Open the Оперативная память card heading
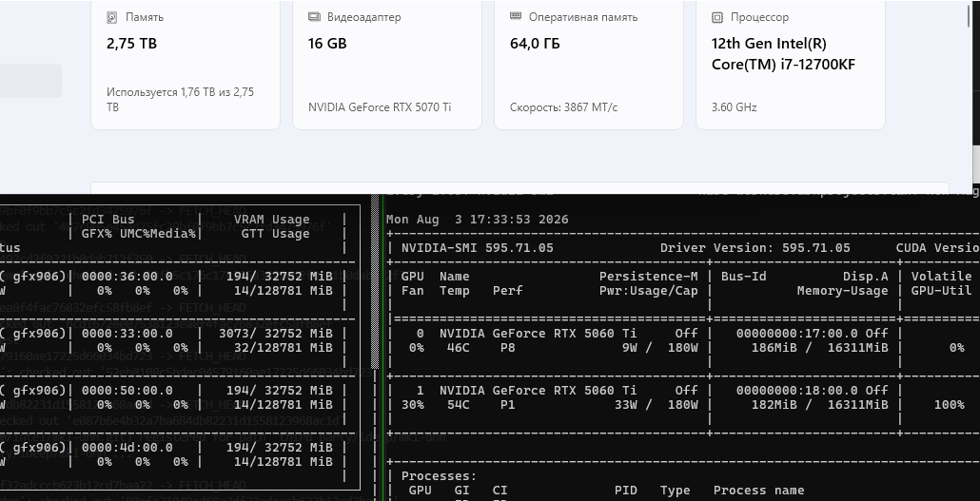Viewport: 980px width, 501px height. [583, 17]
